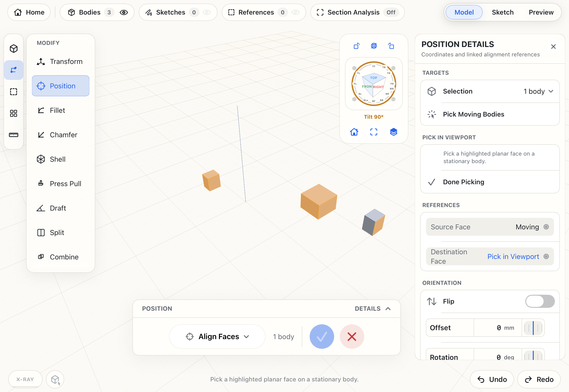Choose the Shell tool
Viewport: 569px width, 392px height.
(60, 159)
